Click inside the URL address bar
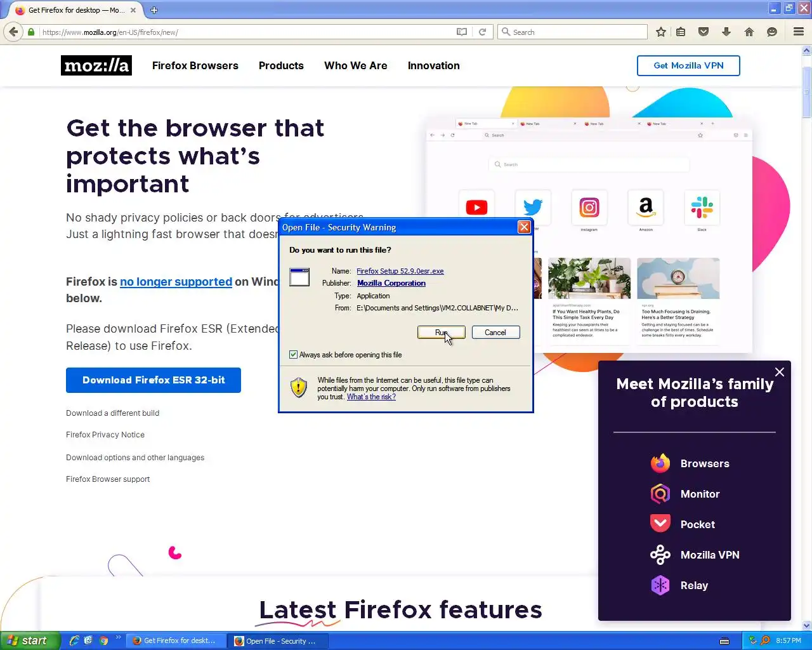This screenshot has width=812, height=650. tap(247, 32)
